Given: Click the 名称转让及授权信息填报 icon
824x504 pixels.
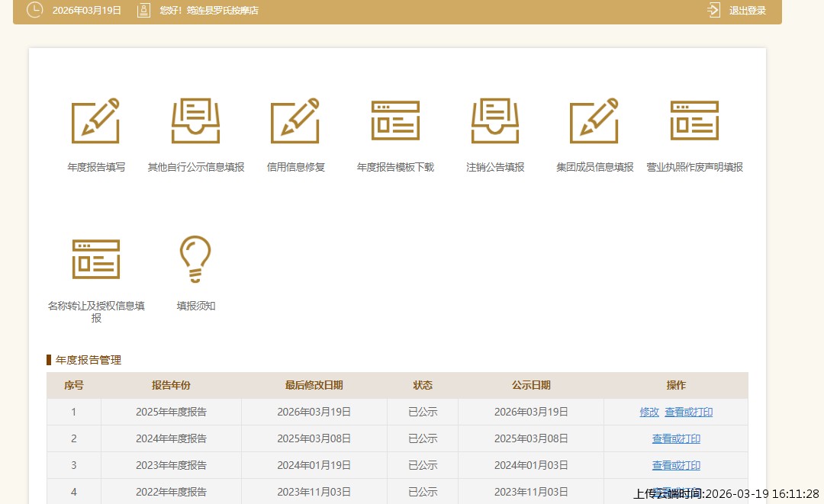Looking at the screenshot, I should 95,258.
